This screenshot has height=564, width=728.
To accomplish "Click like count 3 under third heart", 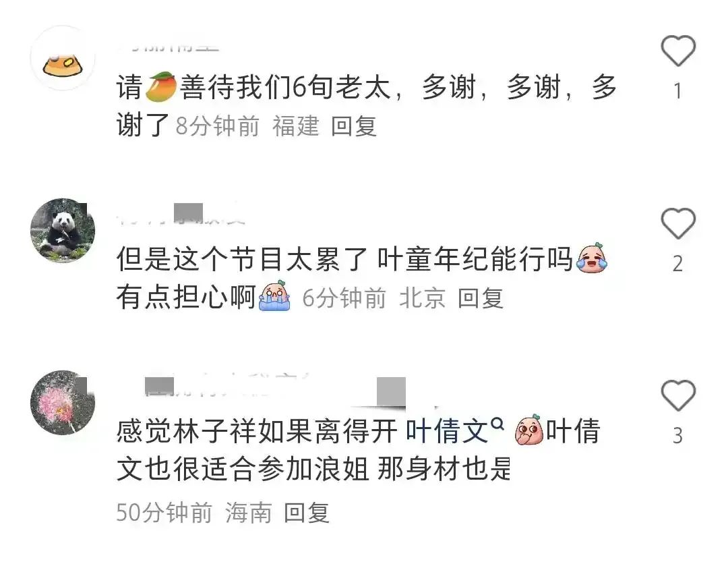I will [x=678, y=435].
